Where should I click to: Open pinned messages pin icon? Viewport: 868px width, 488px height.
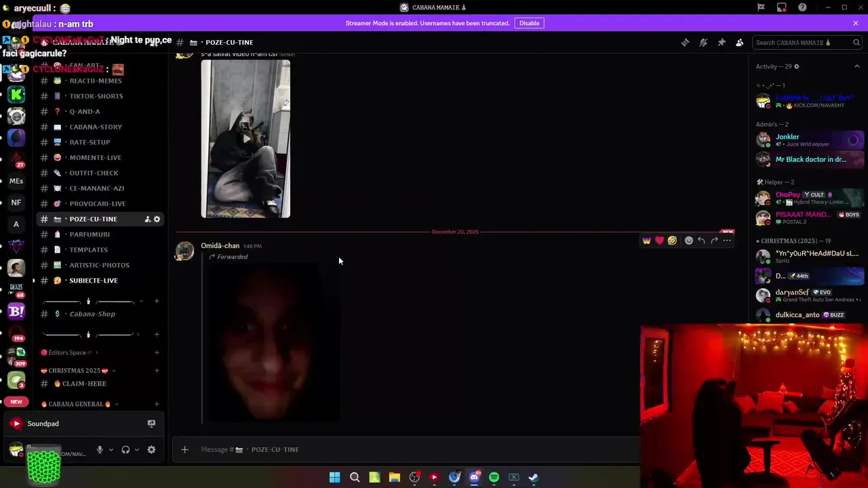(722, 42)
